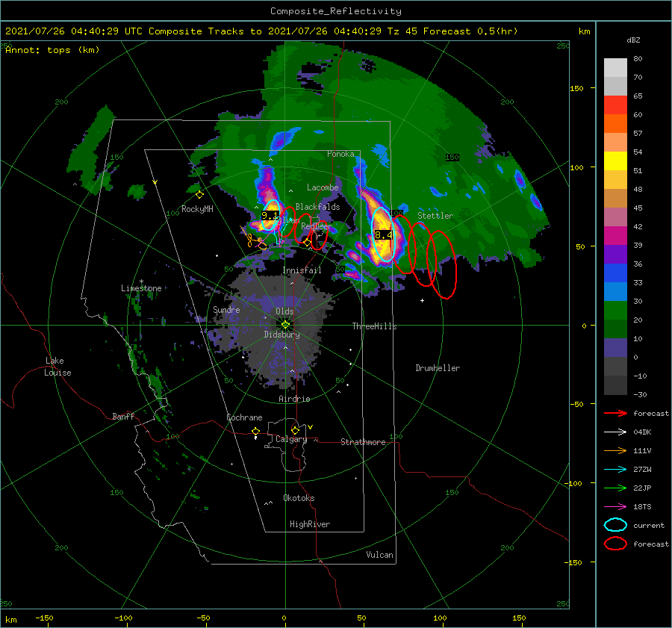Image resolution: width=672 pixels, height=628 pixels.
Task: Click the Cochrane city label
Action: pyautogui.click(x=244, y=417)
